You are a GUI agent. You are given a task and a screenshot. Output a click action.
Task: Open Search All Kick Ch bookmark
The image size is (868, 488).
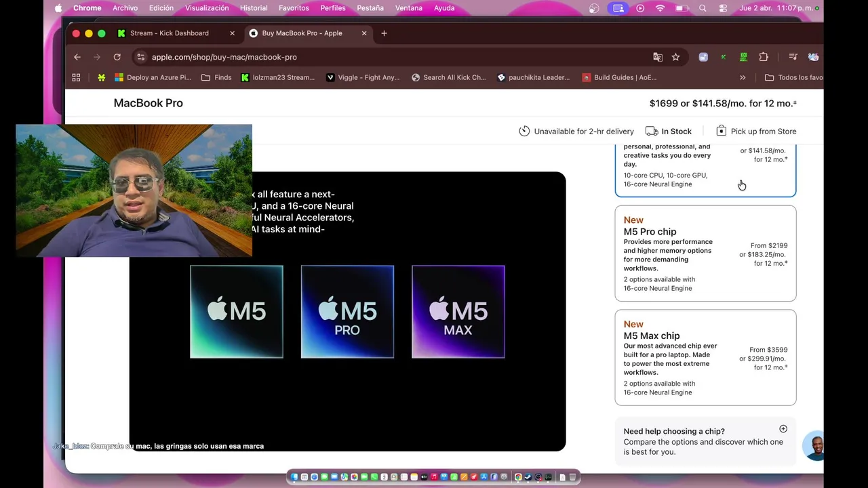[x=449, y=77]
